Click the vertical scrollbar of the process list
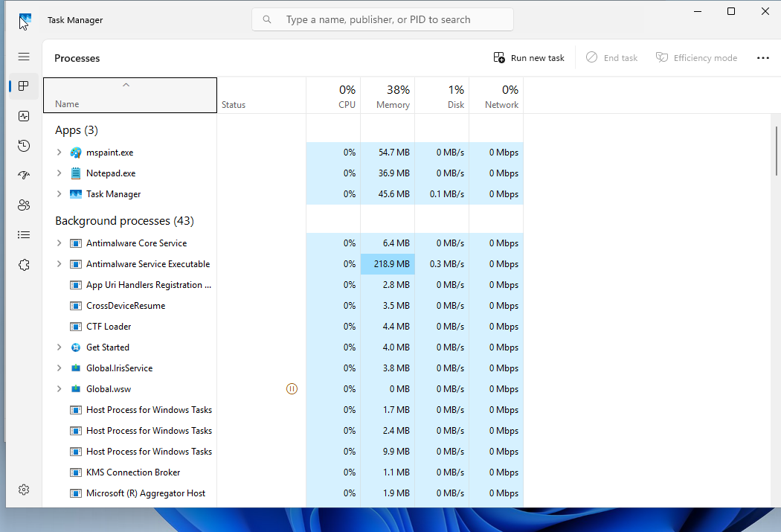781x532 pixels. [776, 151]
